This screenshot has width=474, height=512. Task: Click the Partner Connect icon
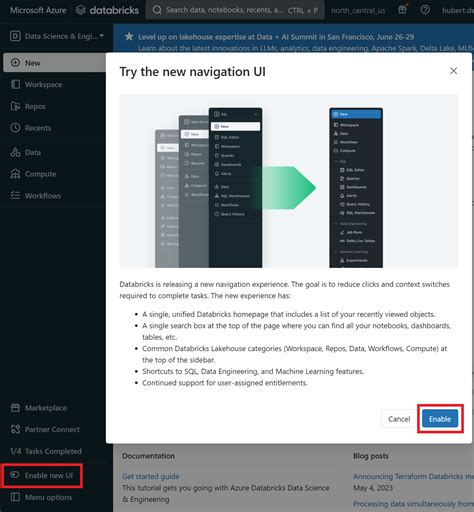coord(15,429)
